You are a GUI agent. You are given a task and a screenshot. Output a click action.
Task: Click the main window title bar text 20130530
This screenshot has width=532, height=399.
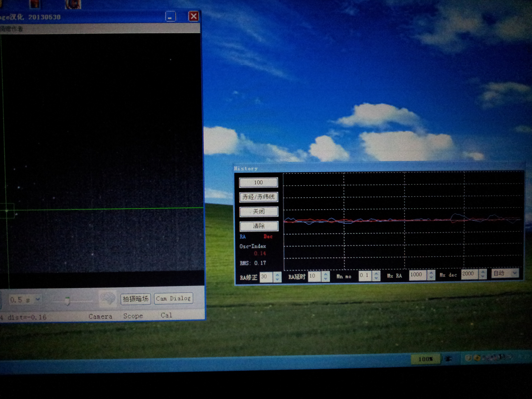(x=44, y=17)
